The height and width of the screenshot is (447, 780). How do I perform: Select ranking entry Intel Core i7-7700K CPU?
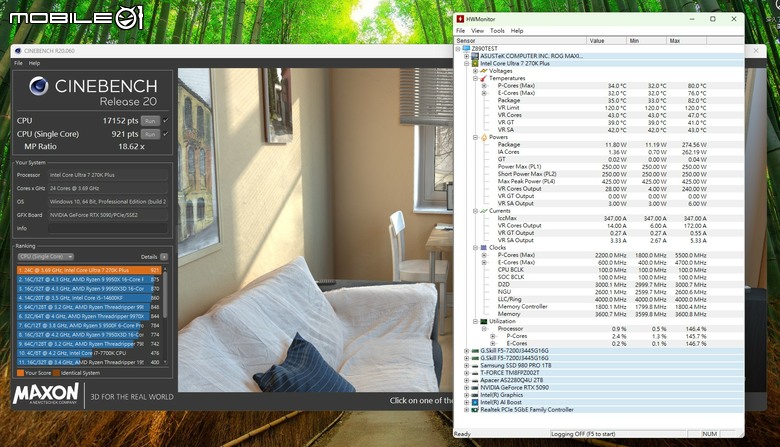pos(89,353)
